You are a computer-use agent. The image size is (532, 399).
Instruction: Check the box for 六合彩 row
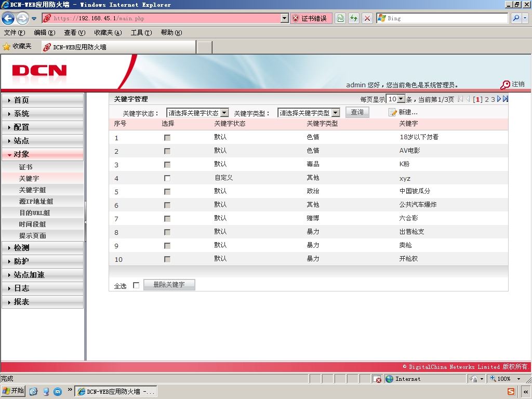pyautogui.click(x=167, y=219)
